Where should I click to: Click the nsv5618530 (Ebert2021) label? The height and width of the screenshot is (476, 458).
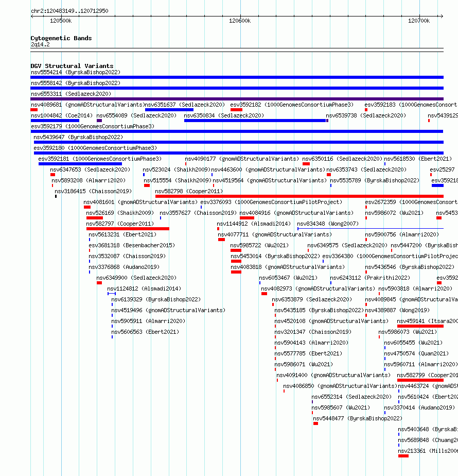[418, 159]
